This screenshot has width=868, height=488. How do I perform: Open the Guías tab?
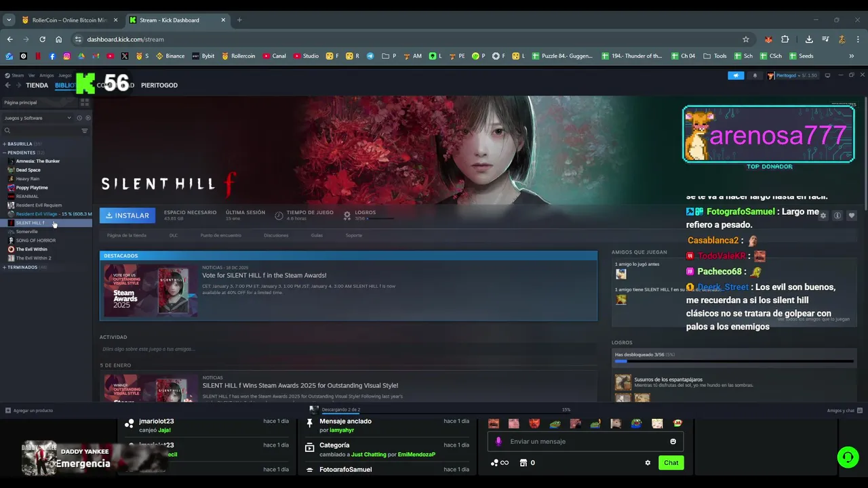[x=317, y=235]
